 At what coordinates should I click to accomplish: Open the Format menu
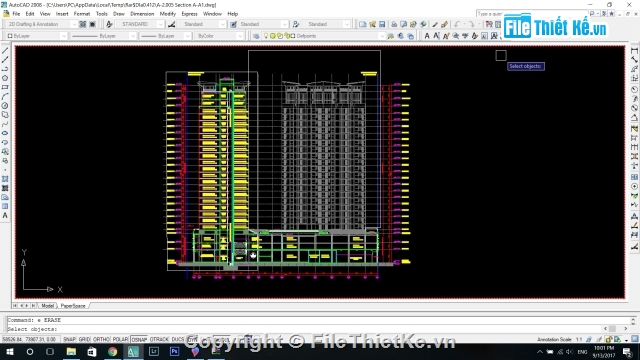coord(82,14)
